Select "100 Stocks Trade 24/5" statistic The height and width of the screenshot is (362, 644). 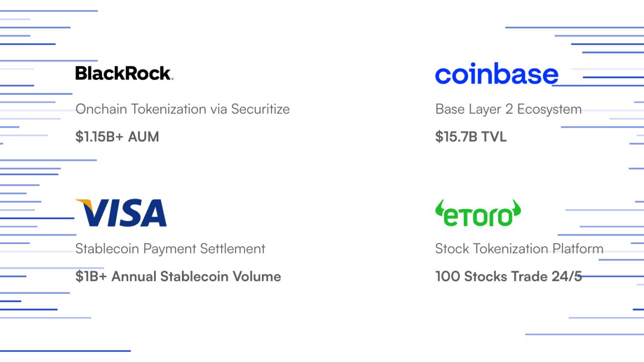508,277
